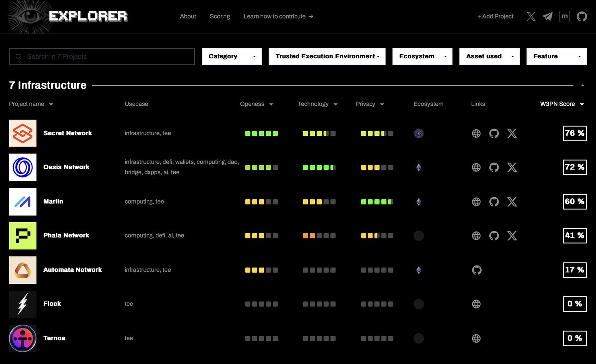Image resolution: width=596 pixels, height=364 pixels.
Task: Open the Telegram icon in header
Action: click(x=548, y=16)
